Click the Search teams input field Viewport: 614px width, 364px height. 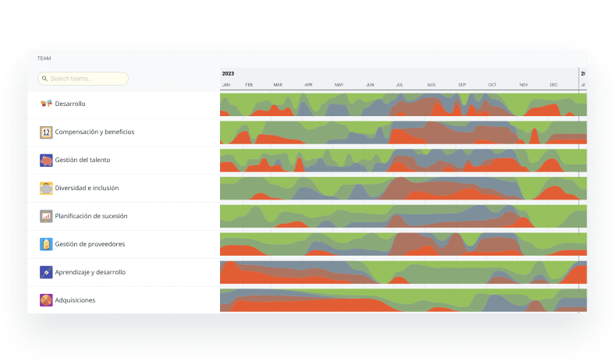click(83, 79)
